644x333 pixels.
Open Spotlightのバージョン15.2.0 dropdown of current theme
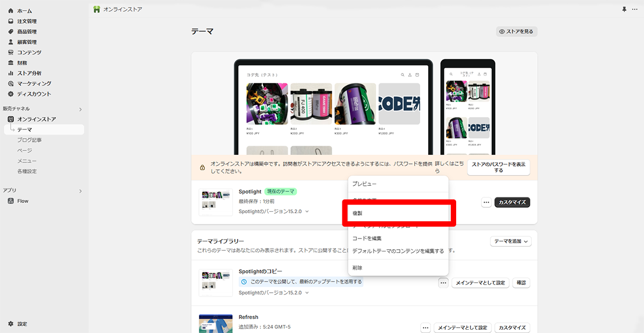(x=274, y=212)
